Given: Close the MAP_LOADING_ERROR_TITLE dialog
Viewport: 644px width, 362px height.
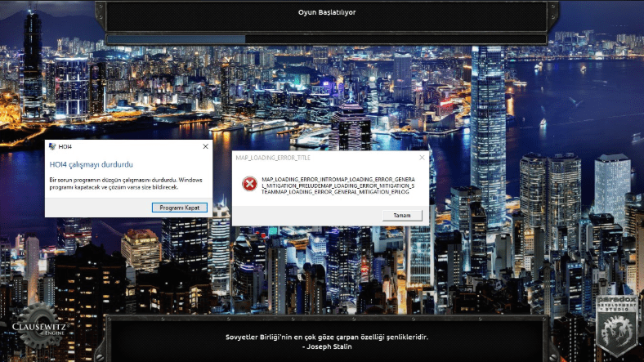Looking at the screenshot, I should point(422,158).
